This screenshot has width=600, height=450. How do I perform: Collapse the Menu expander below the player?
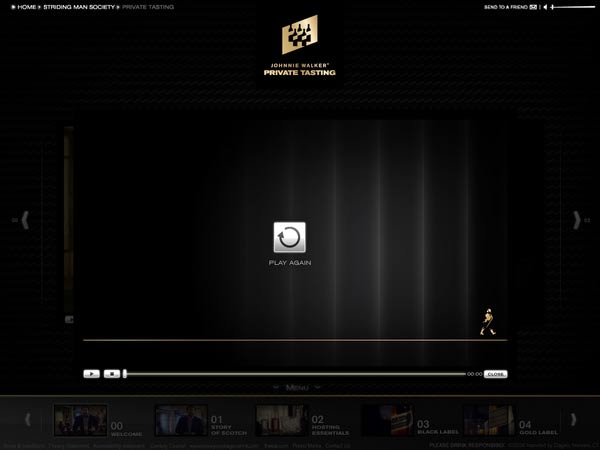point(297,388)
